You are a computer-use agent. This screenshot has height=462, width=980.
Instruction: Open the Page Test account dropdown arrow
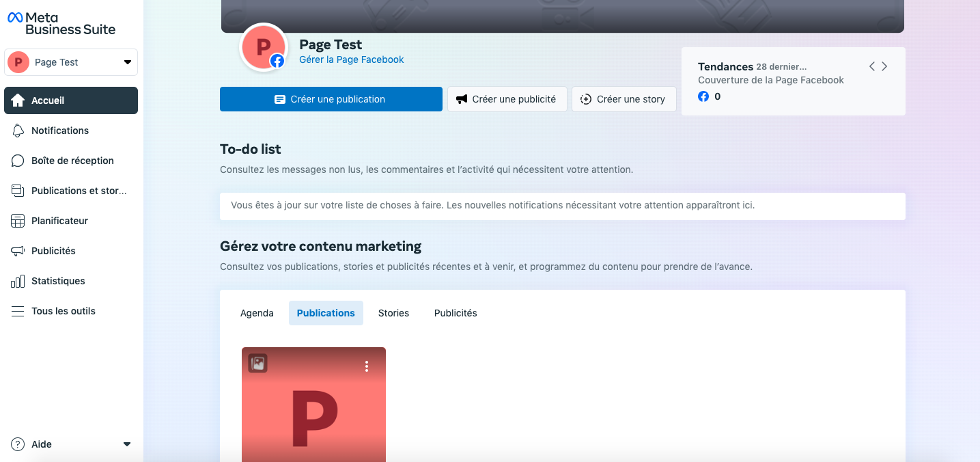coord(127,62)
